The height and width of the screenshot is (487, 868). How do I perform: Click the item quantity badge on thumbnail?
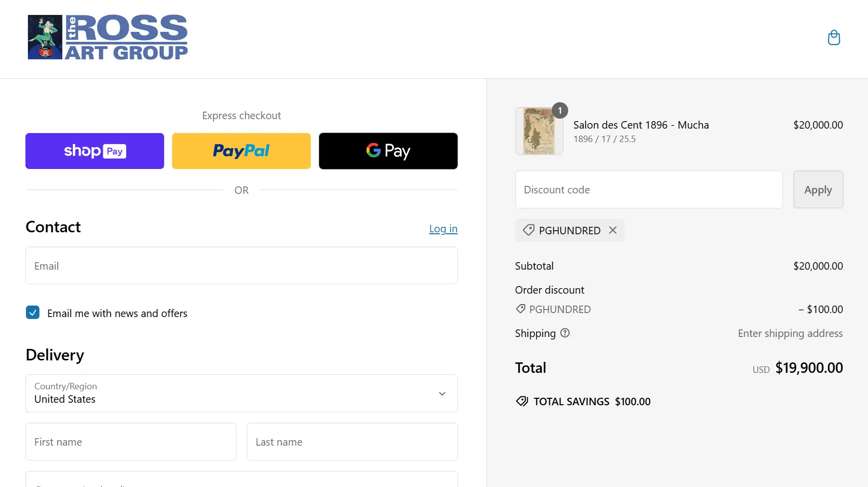tap(560, 111)
